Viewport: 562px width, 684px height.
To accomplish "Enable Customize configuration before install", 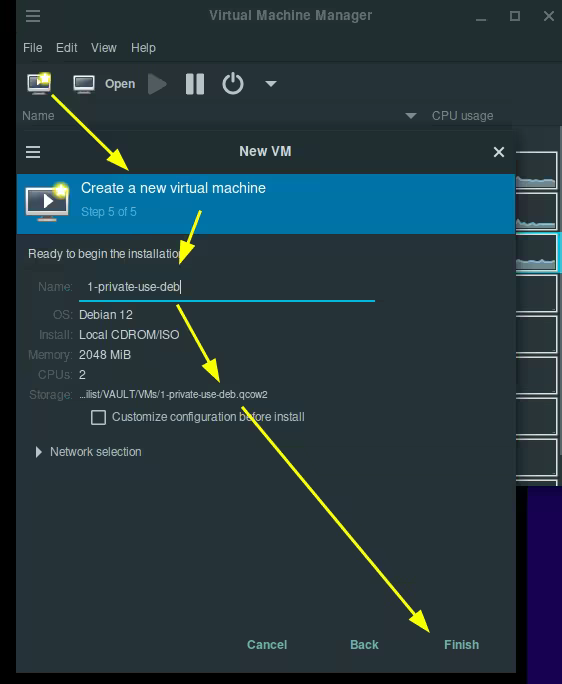I will pos(98,417).
